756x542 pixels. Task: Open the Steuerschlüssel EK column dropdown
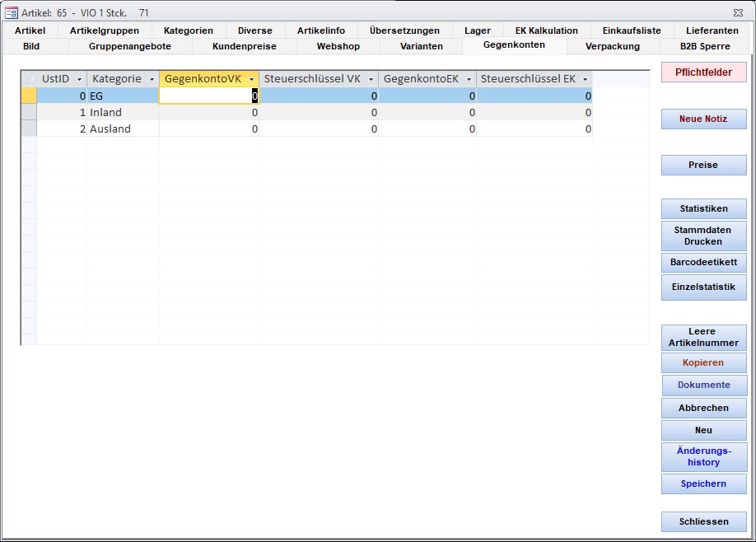click(x=585, y=79)
